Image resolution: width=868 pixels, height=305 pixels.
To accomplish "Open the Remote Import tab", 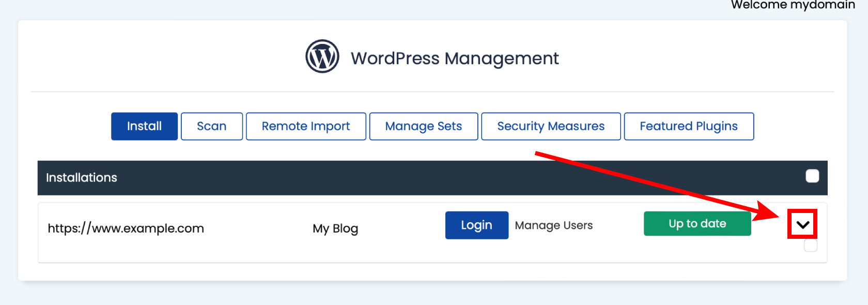I will (x=306, y=126).
